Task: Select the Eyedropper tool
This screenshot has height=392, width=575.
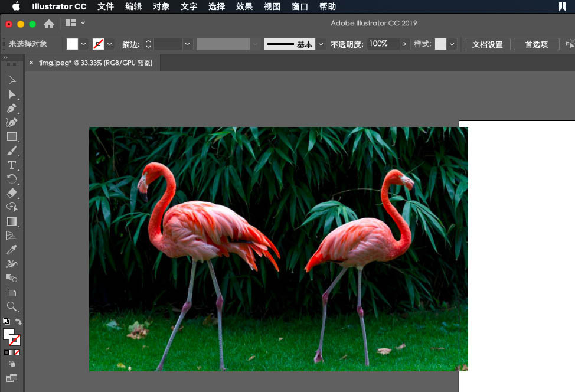Action: tap(11, 250)
